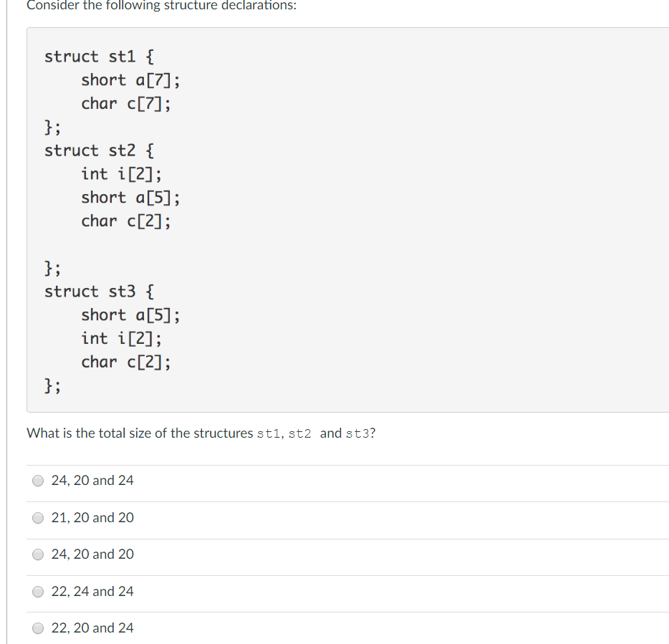Click the "What is the total size" question text
The image size is (669, 644).
[x=201, y=433]
